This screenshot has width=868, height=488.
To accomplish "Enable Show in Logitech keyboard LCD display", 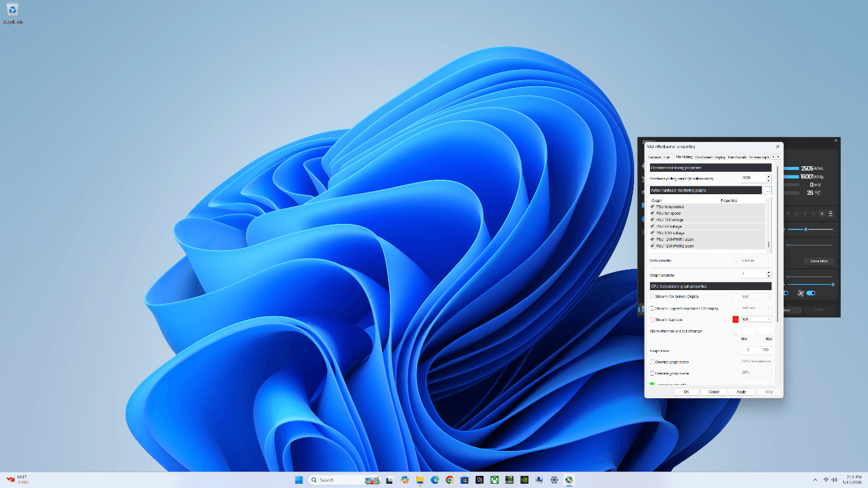I will click(652, 308).
